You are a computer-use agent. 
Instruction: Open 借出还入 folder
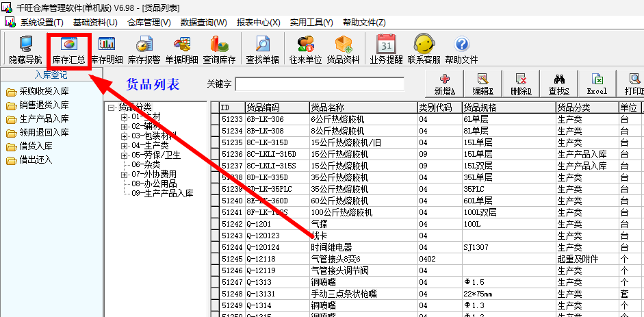click(29, 160)
